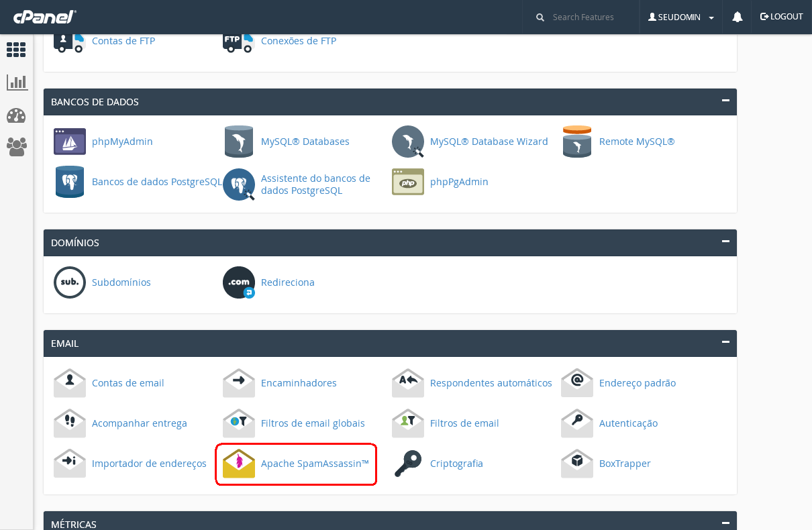This screenshot has width=812, height=530.
Task: Click the Criptografia key icon
Action: tap(408, 464)
